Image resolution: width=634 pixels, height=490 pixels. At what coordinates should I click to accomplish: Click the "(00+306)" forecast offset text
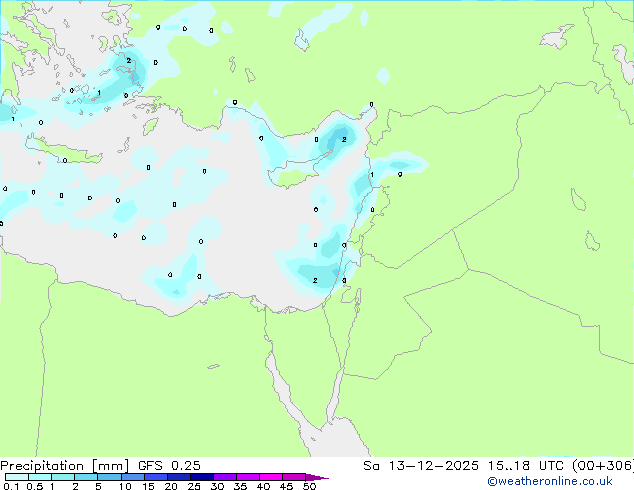[x=603, y=466]
